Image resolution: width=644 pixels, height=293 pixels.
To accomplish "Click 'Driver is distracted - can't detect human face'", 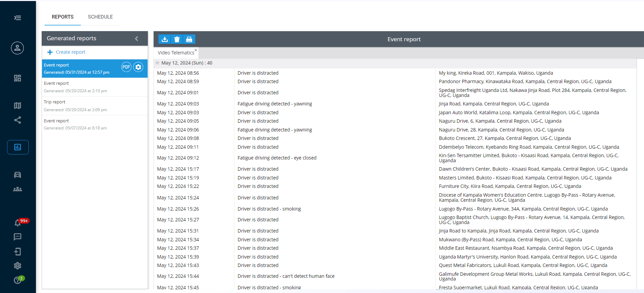I will click(x=286, y=276).
